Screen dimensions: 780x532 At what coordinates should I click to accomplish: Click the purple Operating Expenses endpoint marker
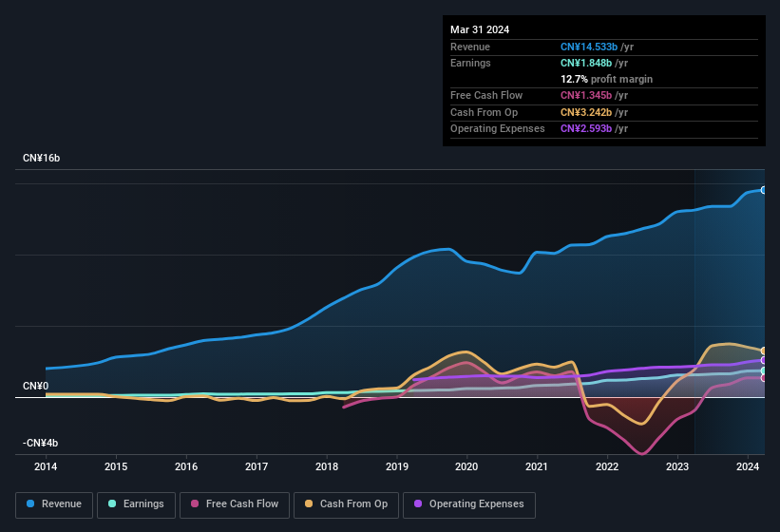(x=763, y=360)
